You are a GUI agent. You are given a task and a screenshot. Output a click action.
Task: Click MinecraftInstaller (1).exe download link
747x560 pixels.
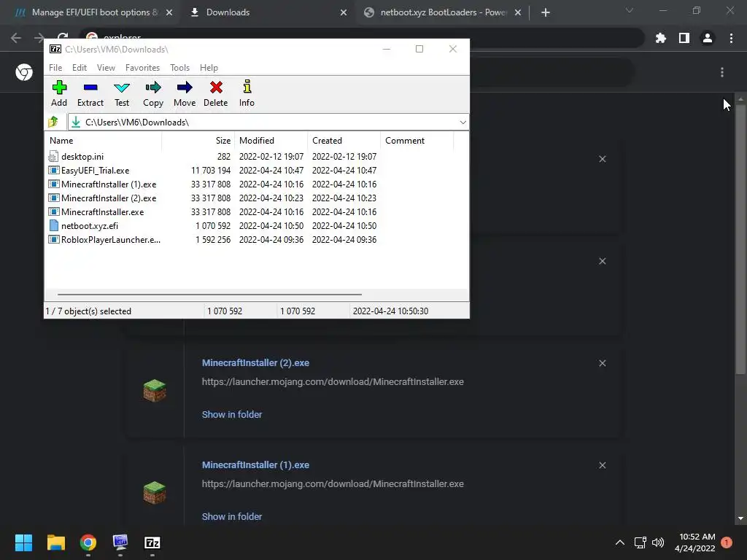coord(255,464)
